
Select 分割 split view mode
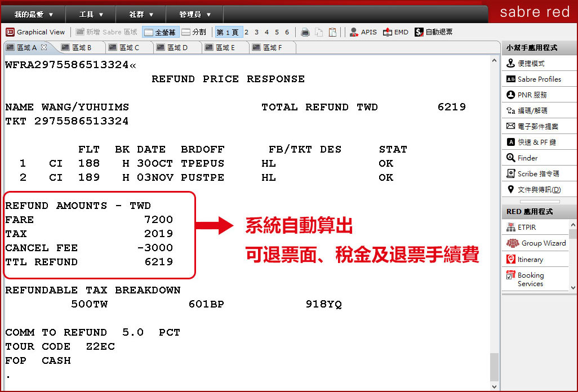pyautogui.click(x=194, y=32)
